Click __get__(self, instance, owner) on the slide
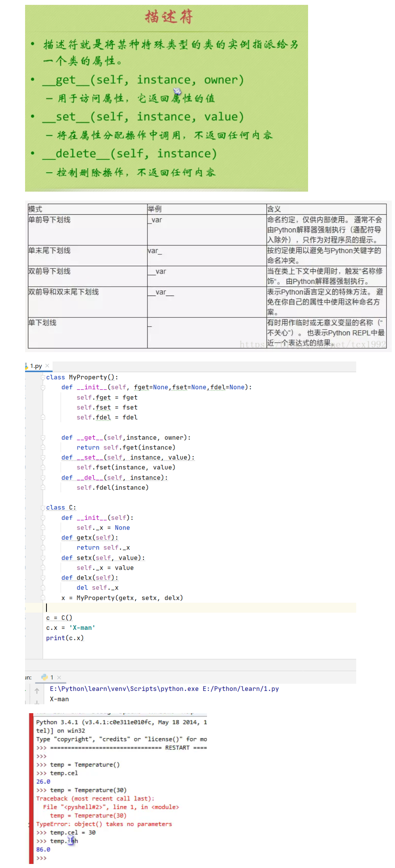This screenshot has height=868, width=395. pyautogui.click(x=143, y=80)
